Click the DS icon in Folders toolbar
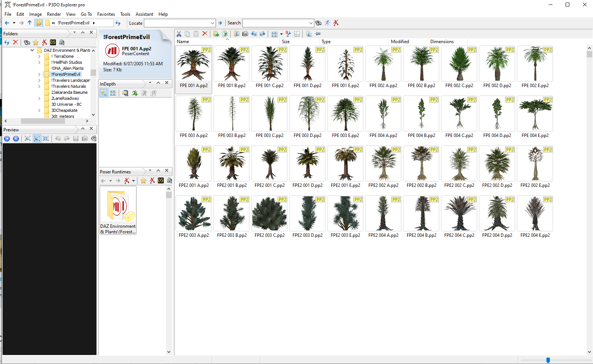 (53, 42)
